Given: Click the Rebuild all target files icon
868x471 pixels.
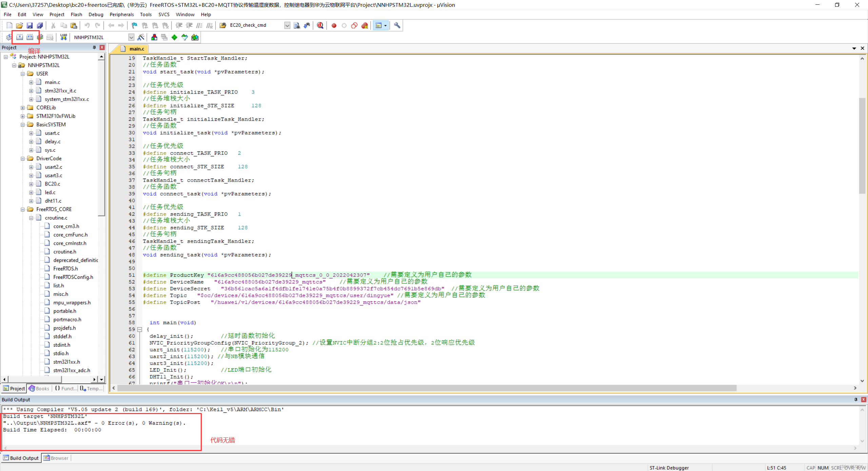Looking at the screenshot, I should [x=30, y=37].
